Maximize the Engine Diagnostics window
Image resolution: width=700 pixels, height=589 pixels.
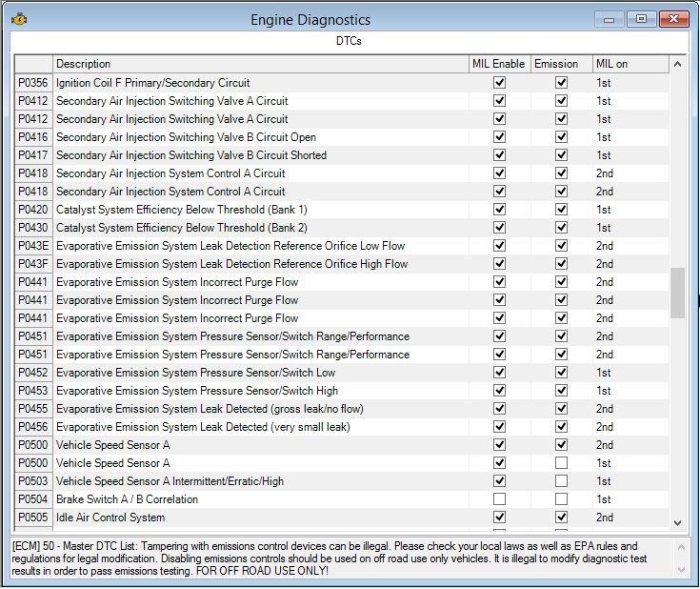641,19
